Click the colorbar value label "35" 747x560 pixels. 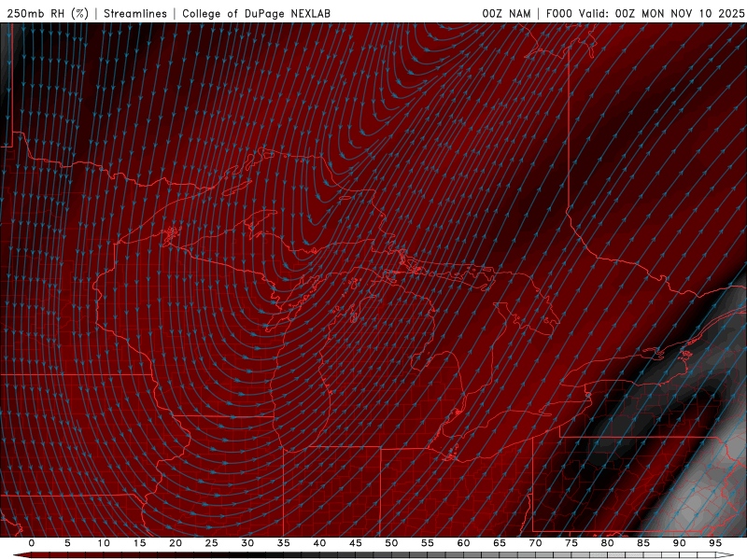tap(284, 543)
